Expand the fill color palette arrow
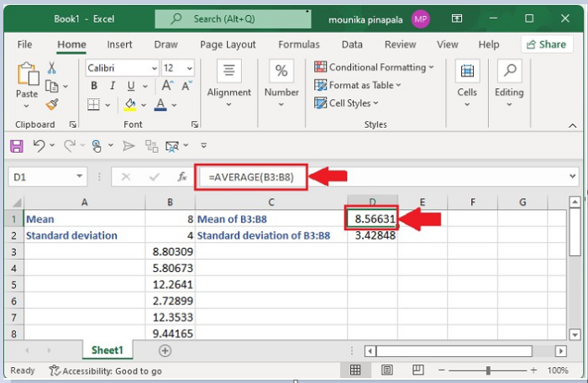 [144, 105]
